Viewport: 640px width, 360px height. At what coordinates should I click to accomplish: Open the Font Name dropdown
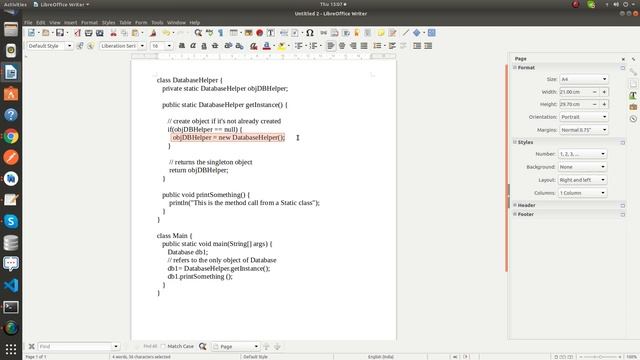(142, 46)
